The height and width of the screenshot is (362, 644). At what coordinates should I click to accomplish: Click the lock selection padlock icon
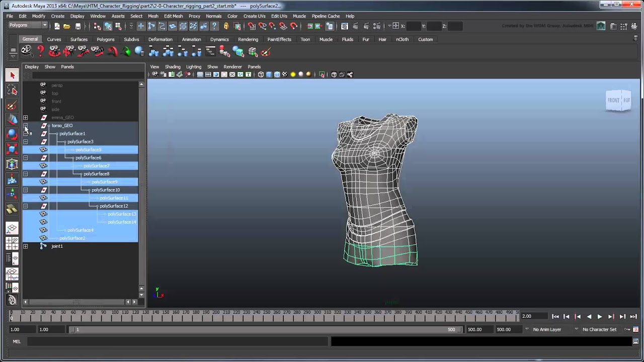(x=226, y=26)
